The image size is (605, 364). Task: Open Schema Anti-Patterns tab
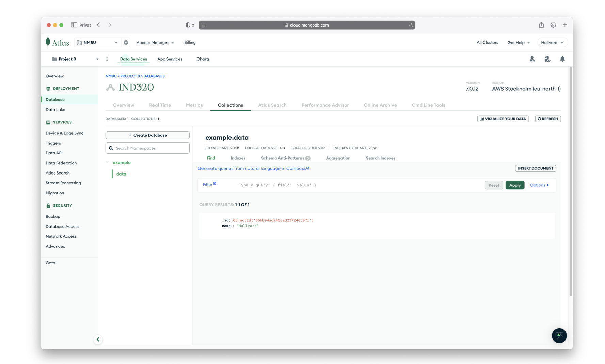[x=286, y=158]
